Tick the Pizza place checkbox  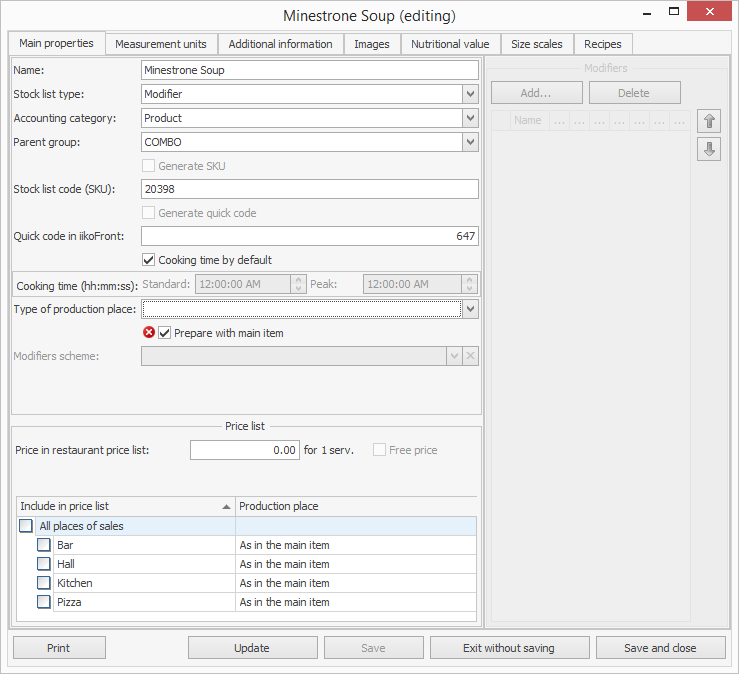44,602
